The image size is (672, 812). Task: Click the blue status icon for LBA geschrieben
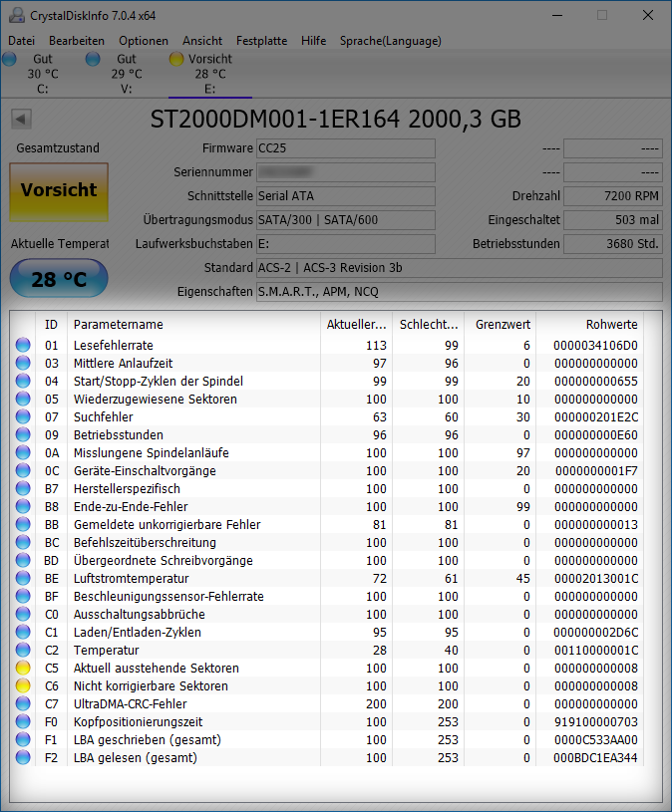click(23, 740)
